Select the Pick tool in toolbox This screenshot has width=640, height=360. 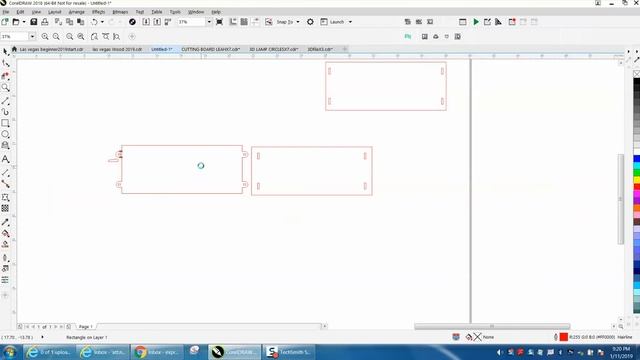pyautogui.click(x=5, y=52)
